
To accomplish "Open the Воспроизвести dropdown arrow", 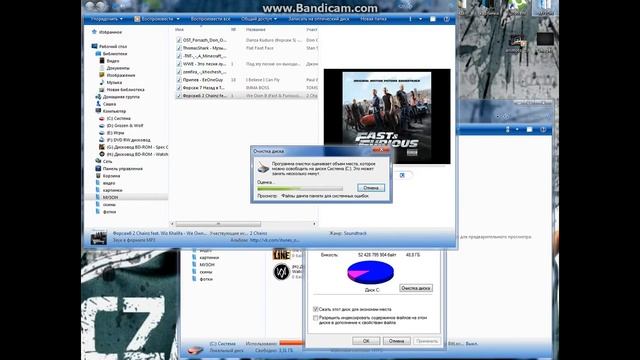I will (x=178, y=19).
